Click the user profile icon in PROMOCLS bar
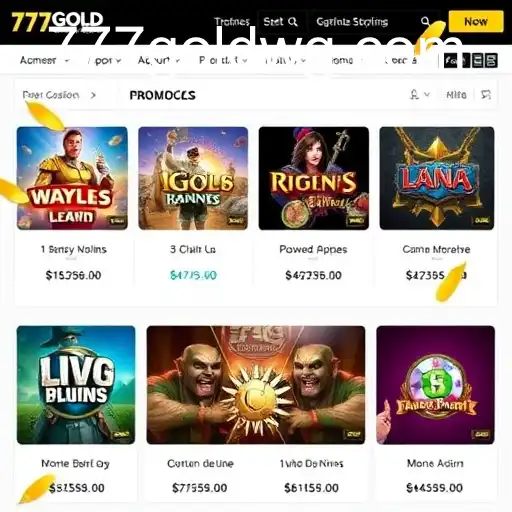 pyautogui.click(x=414, y=95)
